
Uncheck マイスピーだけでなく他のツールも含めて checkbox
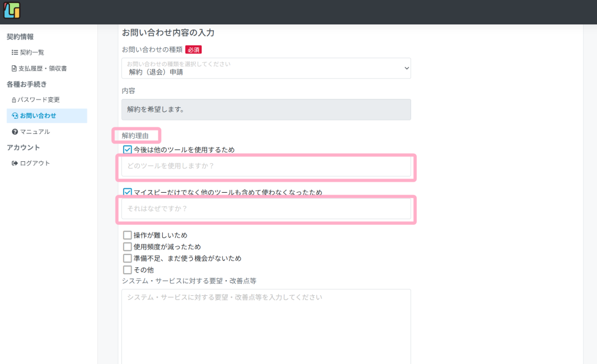(128, 192)
